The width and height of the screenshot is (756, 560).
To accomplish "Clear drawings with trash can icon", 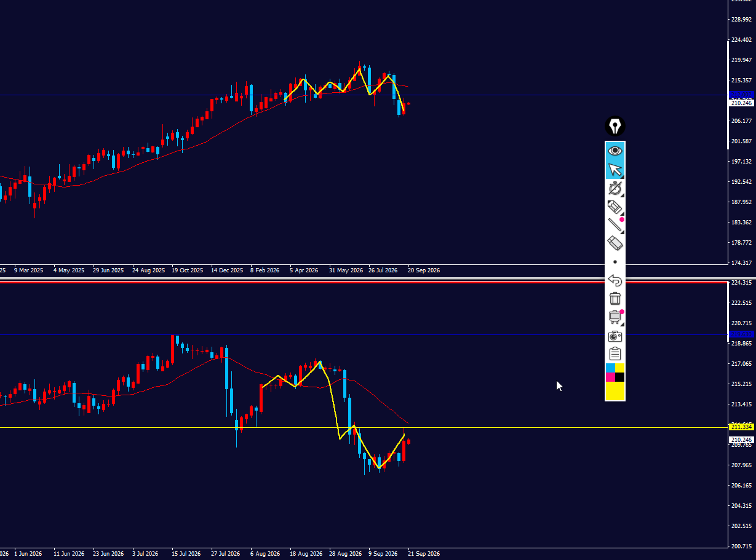I will click(x=615, y=299).
